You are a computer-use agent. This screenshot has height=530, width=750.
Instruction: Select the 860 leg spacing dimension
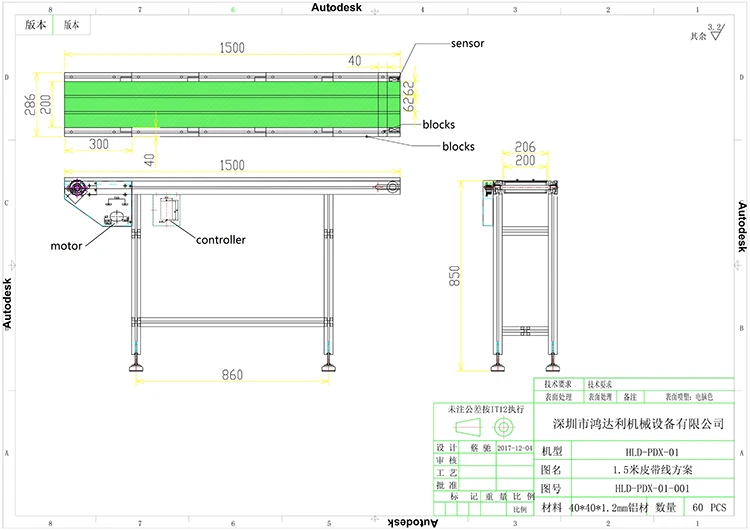click(x=231, y=375)
